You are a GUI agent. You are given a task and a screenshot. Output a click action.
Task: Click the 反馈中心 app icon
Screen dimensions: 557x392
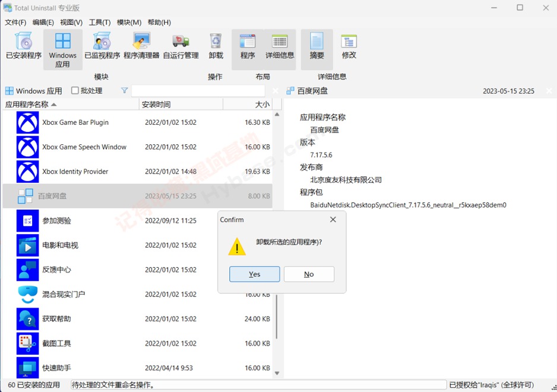28,270
